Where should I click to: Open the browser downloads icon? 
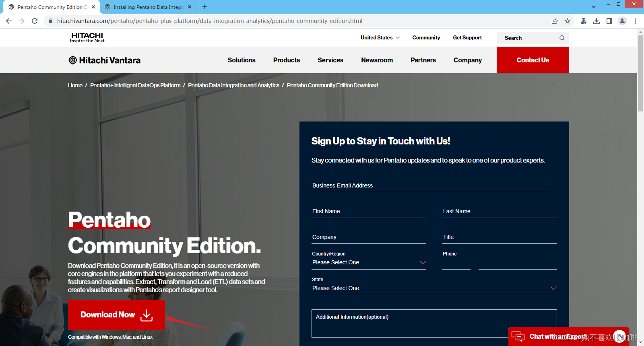[597, 21]
